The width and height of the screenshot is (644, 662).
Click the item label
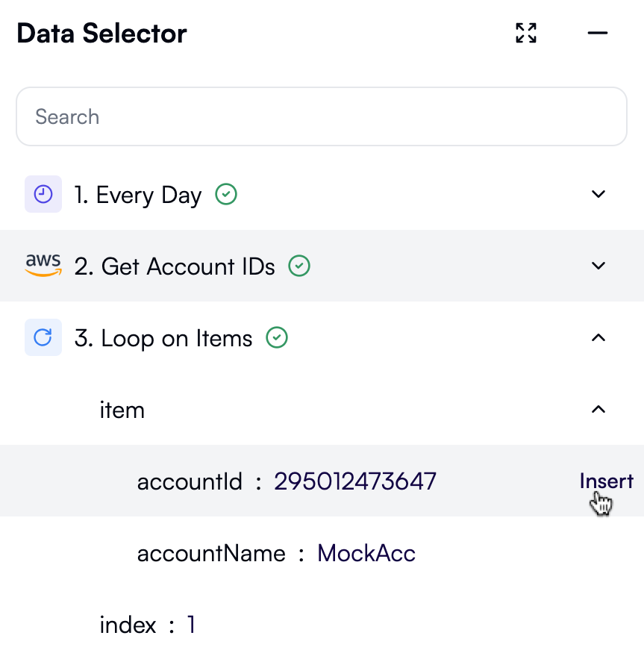(x=122, y=410)
